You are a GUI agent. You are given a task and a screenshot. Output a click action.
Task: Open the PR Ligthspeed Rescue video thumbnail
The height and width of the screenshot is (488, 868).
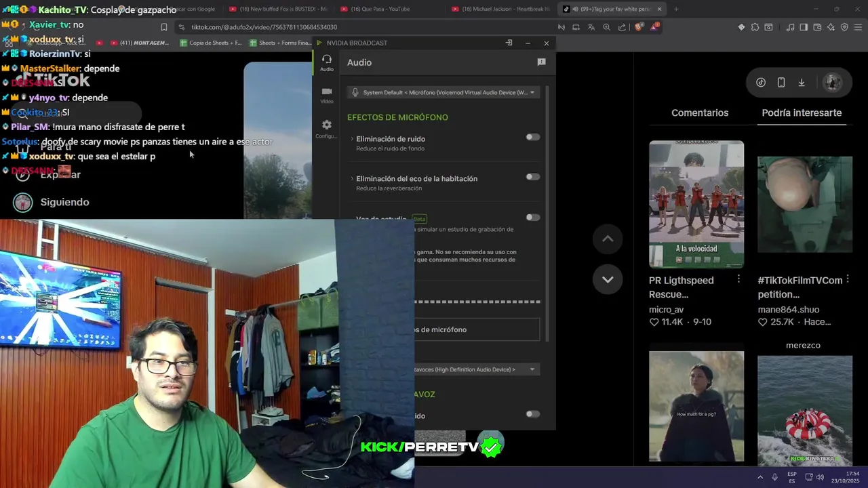click(696, 204)
